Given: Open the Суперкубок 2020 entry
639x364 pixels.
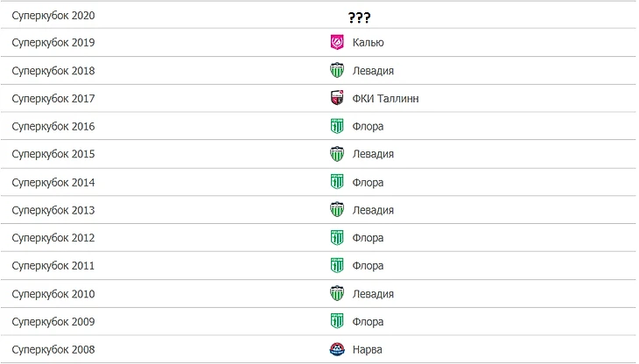Looking at the screenshot, I should [x=53, y=16].
